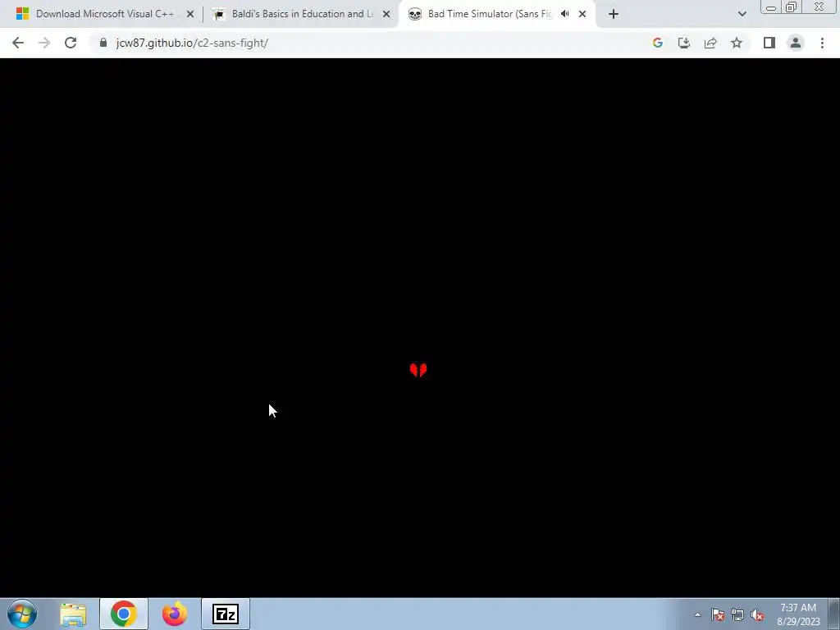The image size is (840, 630).
Task: Click the Chrome taskbar icon
Action: (x=124, y=614)
